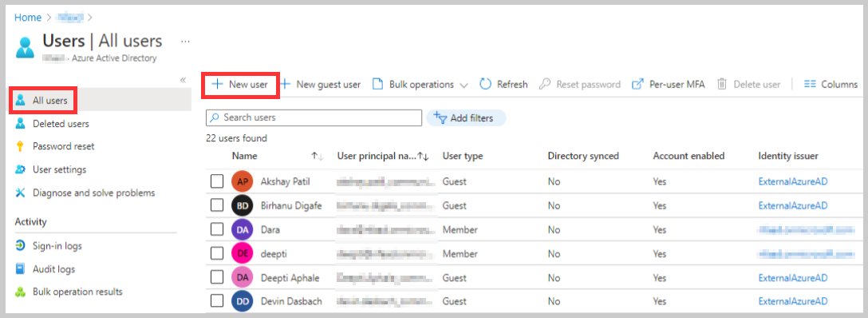Open the Sign-in logs sidebar icon
The width and height of the screenshot is (868, 318).
tap(21, 245)
